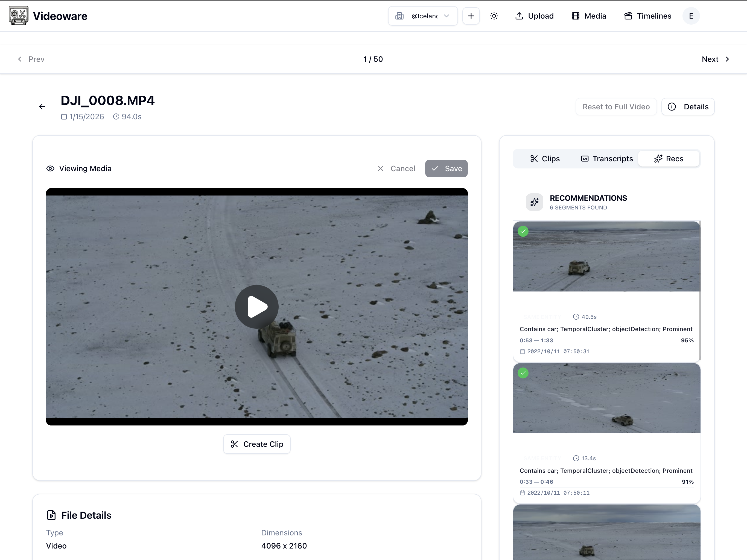This screenshot has height=560, width=747.
Task: Open Timelines from the top navigation
Action: [647, 16]
